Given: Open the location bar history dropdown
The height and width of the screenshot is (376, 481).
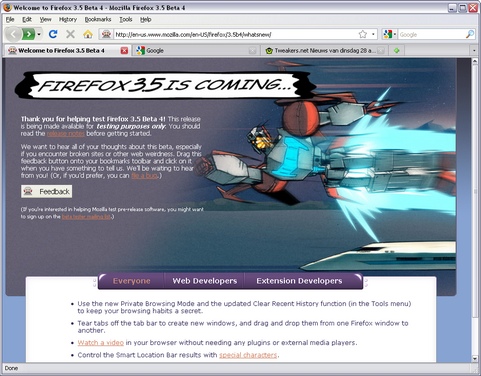Looking at the screenshot, I should point(373,34).
